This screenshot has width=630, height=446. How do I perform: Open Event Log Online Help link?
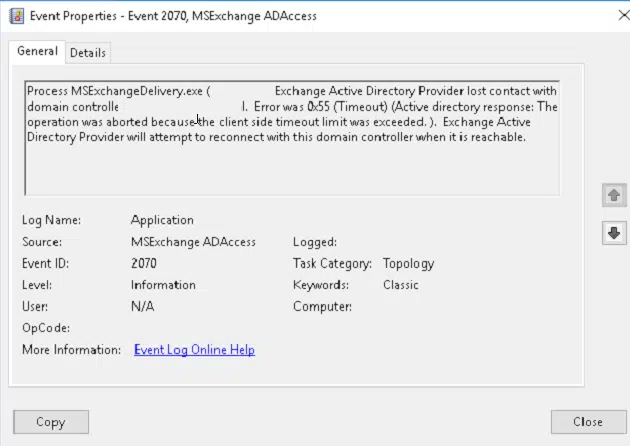click(x=194, y=350)
